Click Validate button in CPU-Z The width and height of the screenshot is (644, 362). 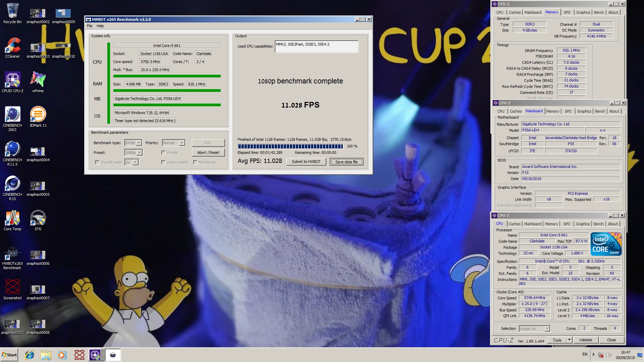586,340
